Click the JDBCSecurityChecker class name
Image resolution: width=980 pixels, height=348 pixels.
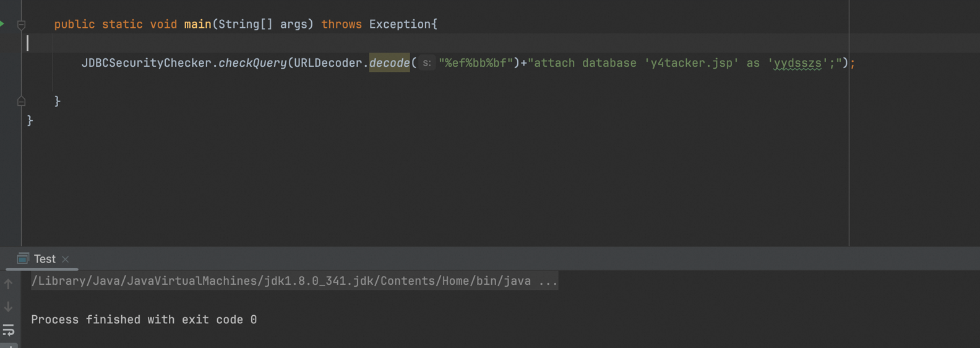coord(146,63)
